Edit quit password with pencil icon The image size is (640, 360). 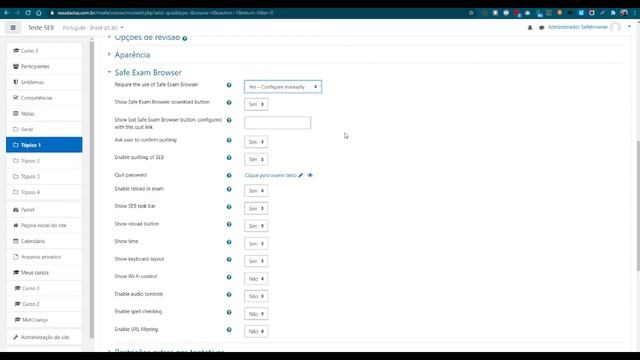coord(301,175)
